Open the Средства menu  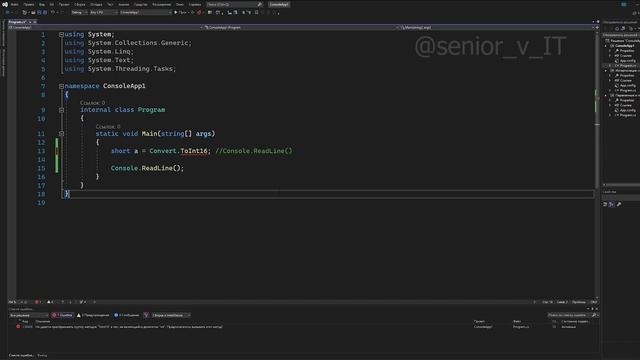[140, 4]
